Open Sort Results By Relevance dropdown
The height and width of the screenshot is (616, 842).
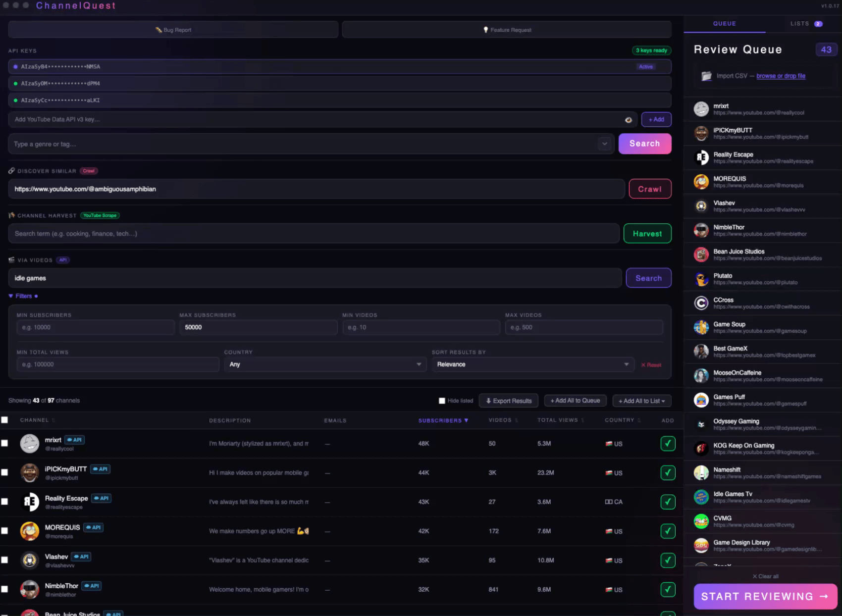click(x=532, y=364)
